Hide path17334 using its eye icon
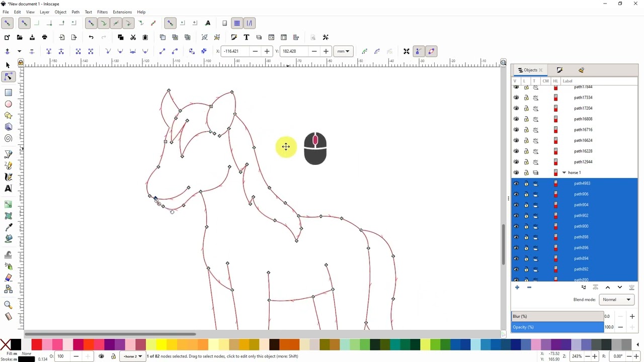This screenshot has height=362, width=644. pos(516,98)
